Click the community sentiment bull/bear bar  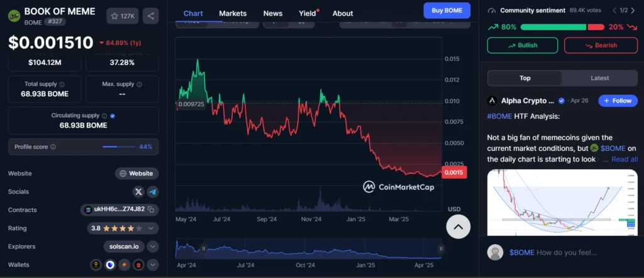(x=562, y=27)
